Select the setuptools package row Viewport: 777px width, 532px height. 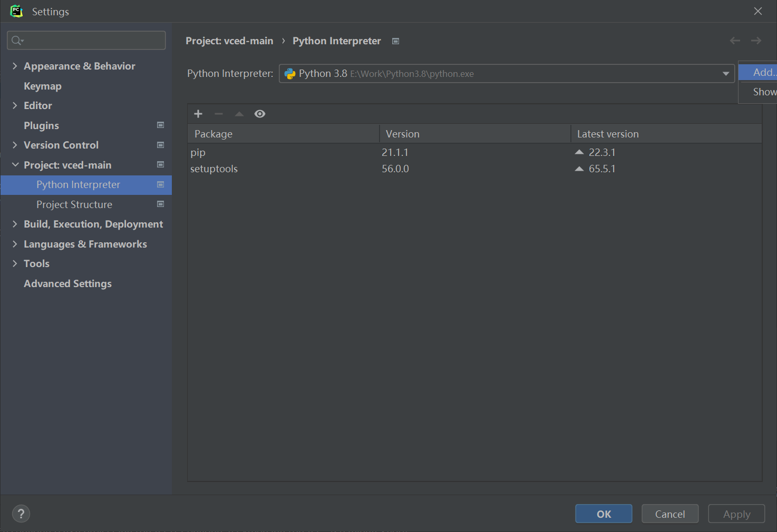click(x=475, y=169)
